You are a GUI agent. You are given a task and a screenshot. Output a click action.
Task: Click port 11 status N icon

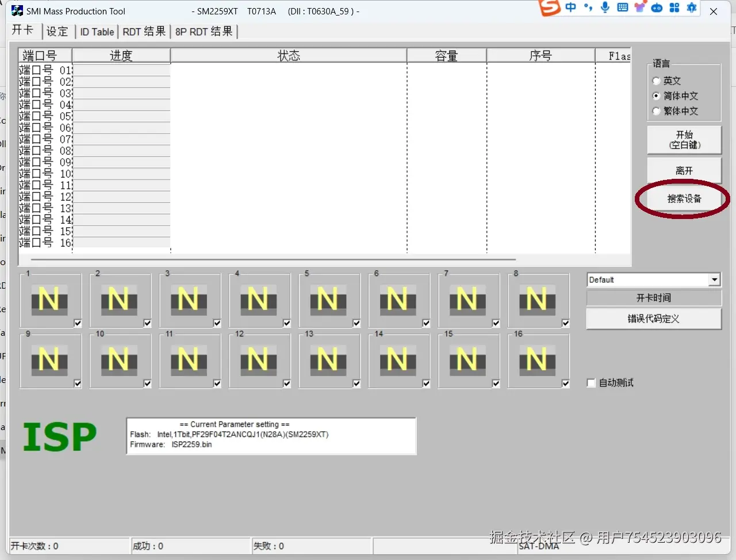[x=189, y=360]
